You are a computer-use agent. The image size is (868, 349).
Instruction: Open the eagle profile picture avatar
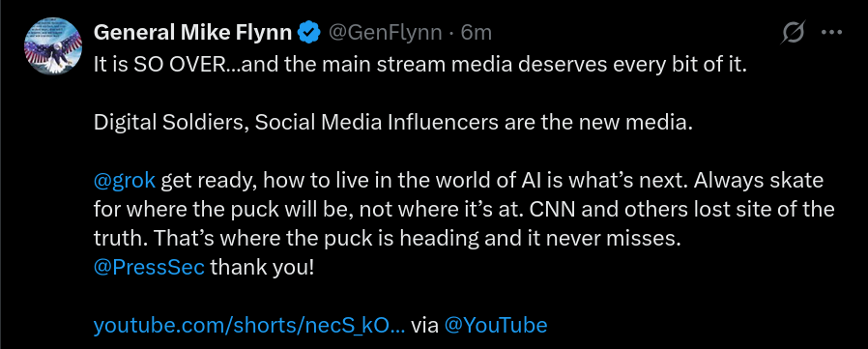tap(53, 46)
